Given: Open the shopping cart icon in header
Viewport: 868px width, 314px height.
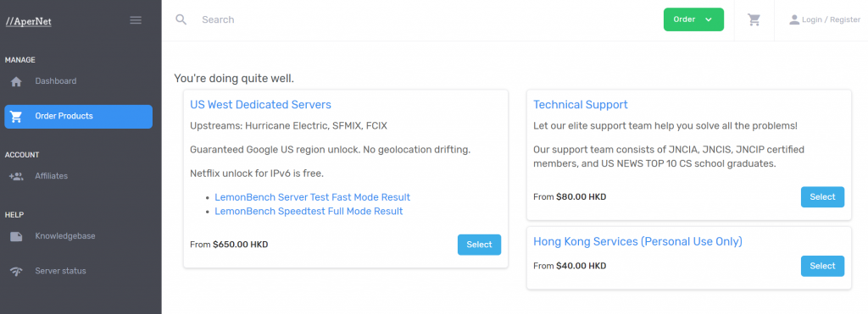Looking at the screenshot, I should [754, 20].
